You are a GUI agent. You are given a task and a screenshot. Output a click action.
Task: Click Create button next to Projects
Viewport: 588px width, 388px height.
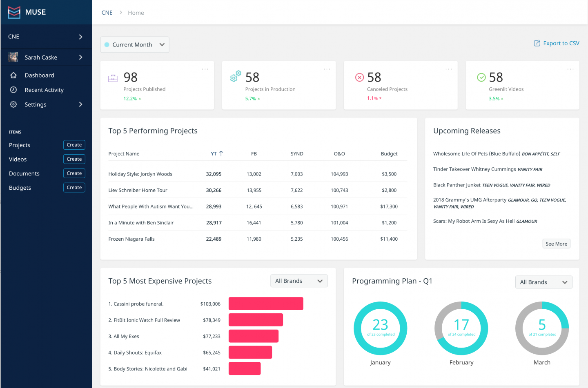tap(74, 145)
